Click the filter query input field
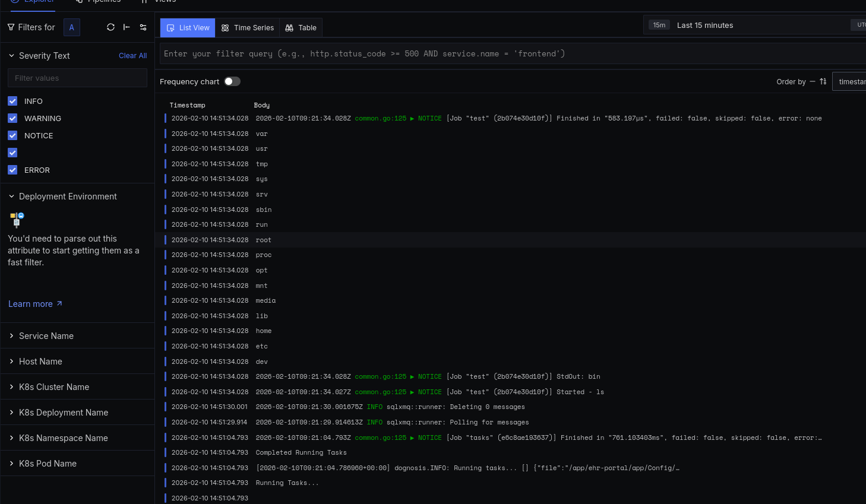This screenshot has height=504, width=866. point(511,54)
